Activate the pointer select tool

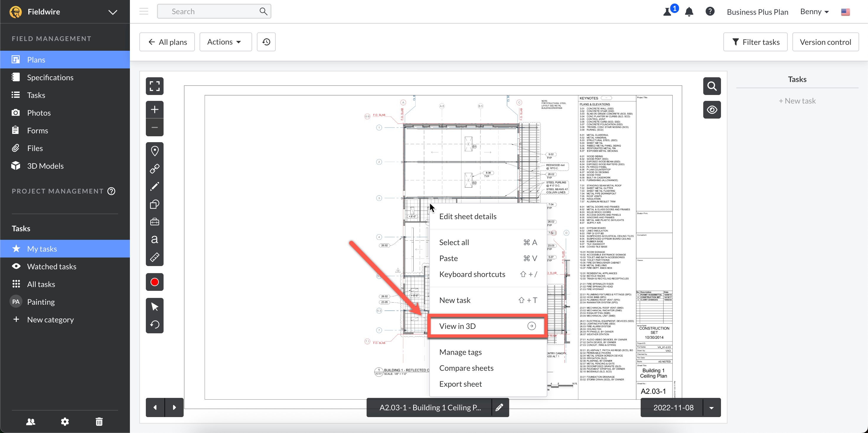[155, 307]
